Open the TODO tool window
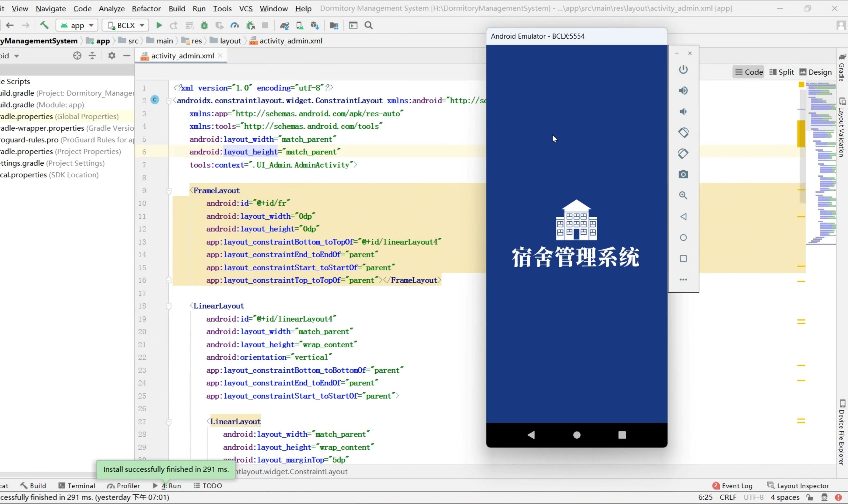Image resolution: width=848 pixels, height=504 pixels. pos(208,486)
